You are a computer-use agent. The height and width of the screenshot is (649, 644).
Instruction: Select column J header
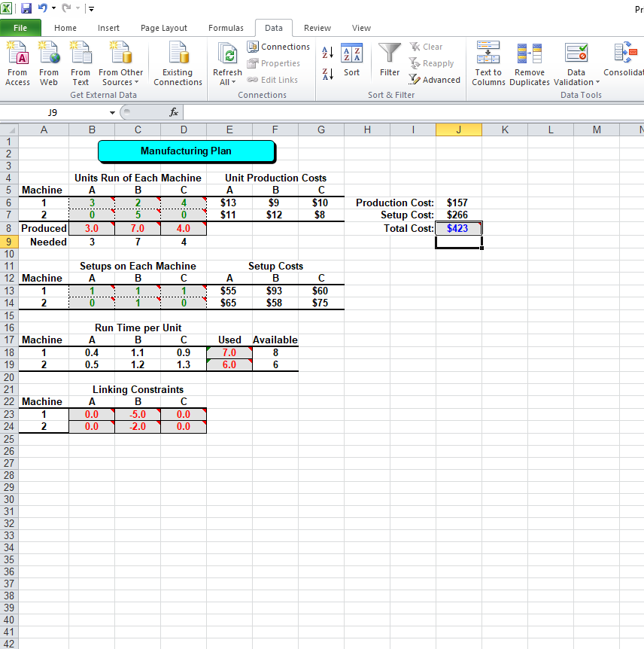click(x=459, y=129)
